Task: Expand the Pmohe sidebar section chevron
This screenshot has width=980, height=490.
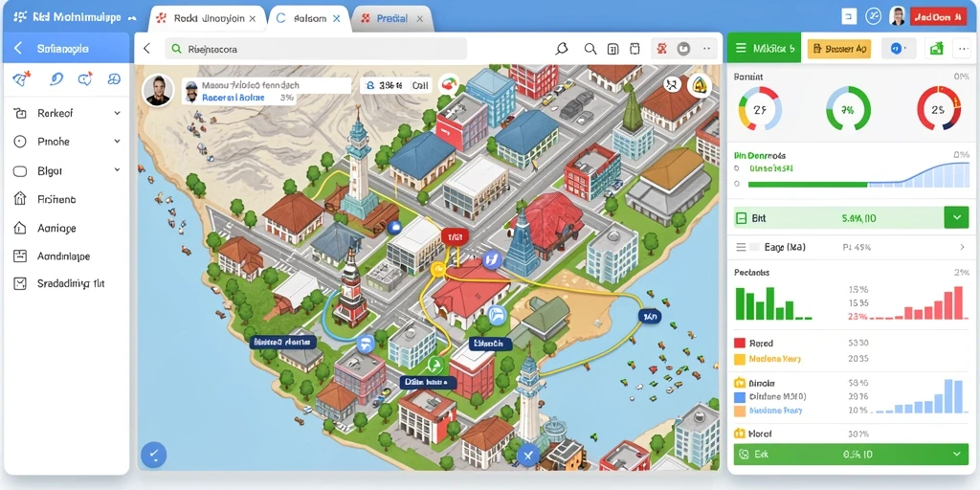Action: pyautogui.click(x=117, y=142)
